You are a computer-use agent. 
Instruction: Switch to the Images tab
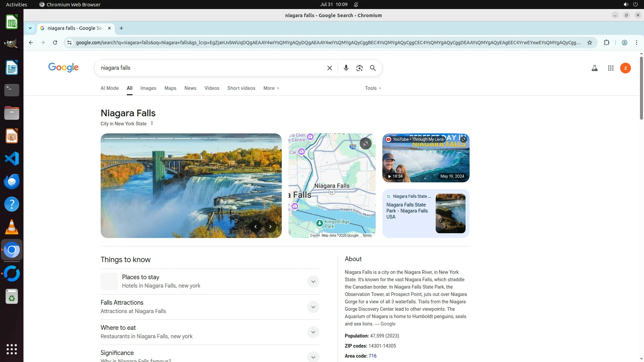coord(148,88)
